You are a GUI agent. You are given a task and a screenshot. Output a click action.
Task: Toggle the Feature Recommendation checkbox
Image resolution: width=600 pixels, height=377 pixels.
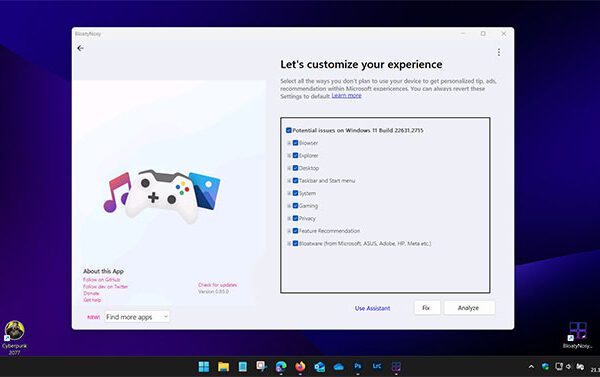295,231
